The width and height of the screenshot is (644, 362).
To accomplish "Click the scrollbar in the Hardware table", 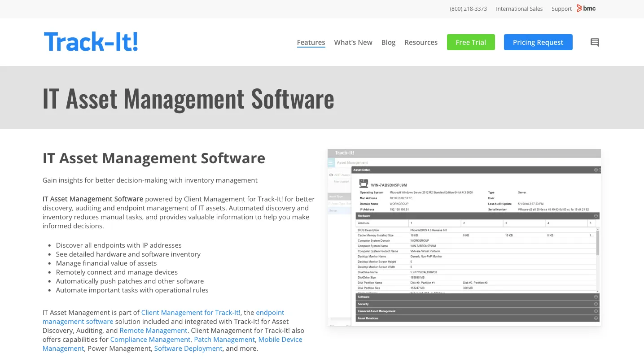I will pyautogui.click(x=597, y=242).
